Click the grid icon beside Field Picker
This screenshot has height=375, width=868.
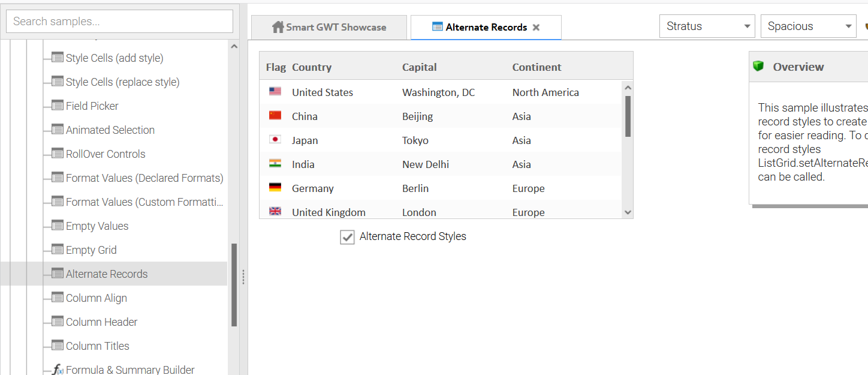[x=58, y=106]
